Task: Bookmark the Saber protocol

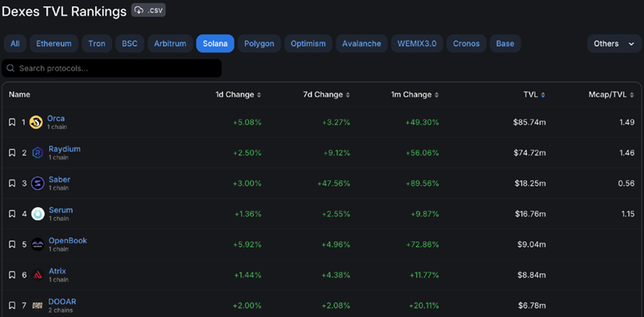Action: tap(12, 183)
